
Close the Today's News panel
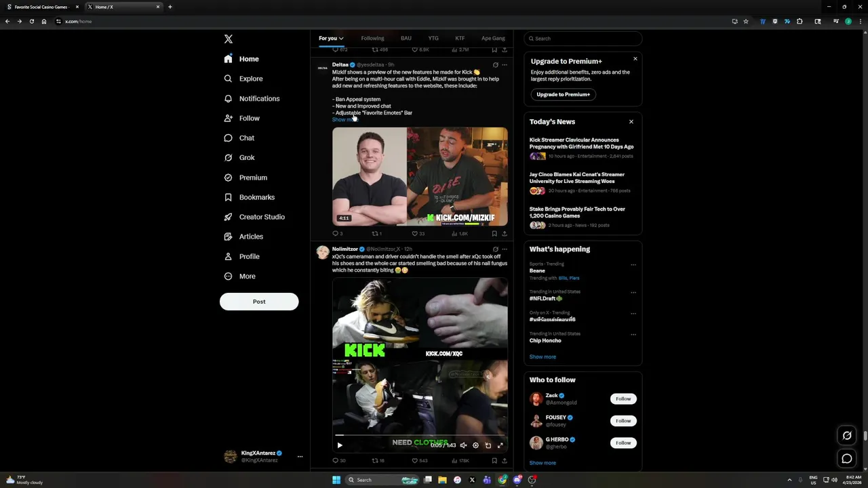point(631,122)
